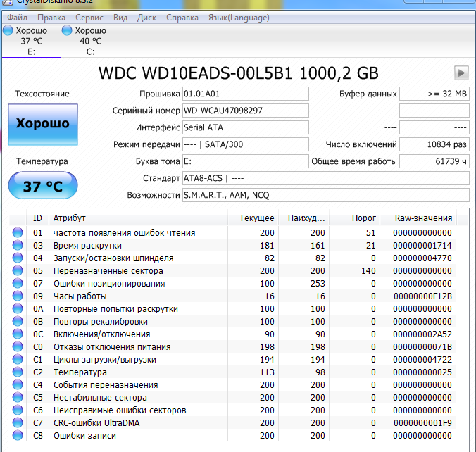Click the Raw-значения column header
Viewport: 476px width, 452px height.
418,218
